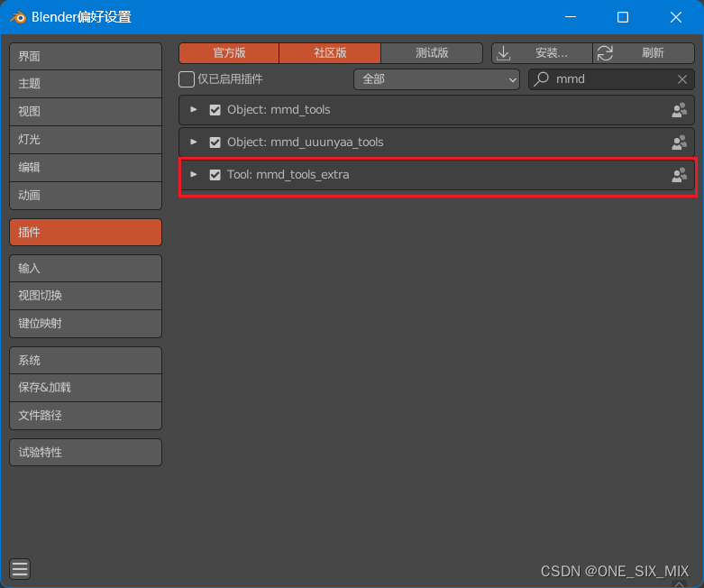
Task: Close the Blender preferences window
Action: [676, 17]
